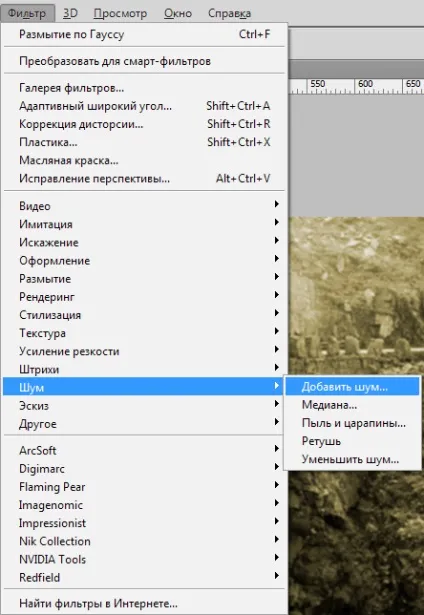Expand the Искажение submenu
This screenshot has height=615, width=424.
click(145, 242)
